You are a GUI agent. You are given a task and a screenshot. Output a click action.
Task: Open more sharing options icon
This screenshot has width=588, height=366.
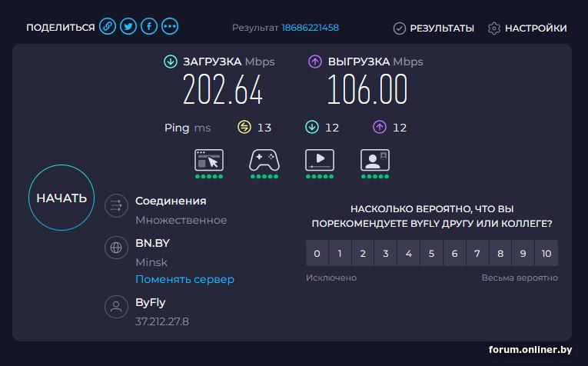170,28
